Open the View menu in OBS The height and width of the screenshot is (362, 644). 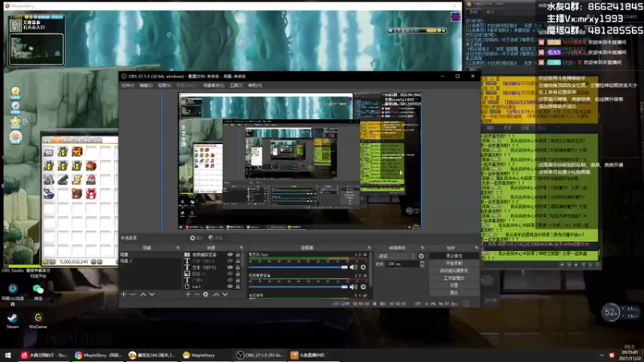coord(164,85)
